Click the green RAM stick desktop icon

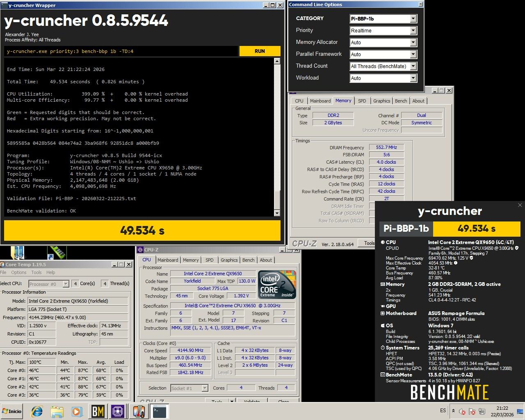click(57, 253)
